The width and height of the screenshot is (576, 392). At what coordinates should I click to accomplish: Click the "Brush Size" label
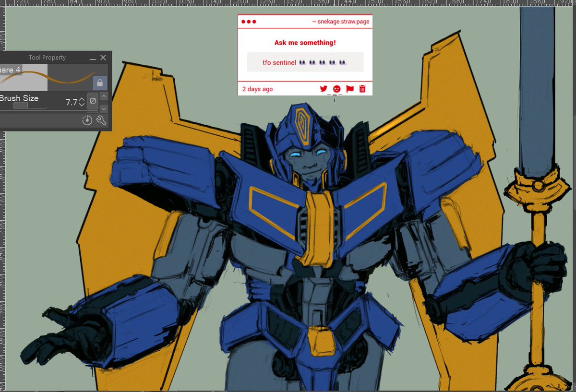[19, 98]
